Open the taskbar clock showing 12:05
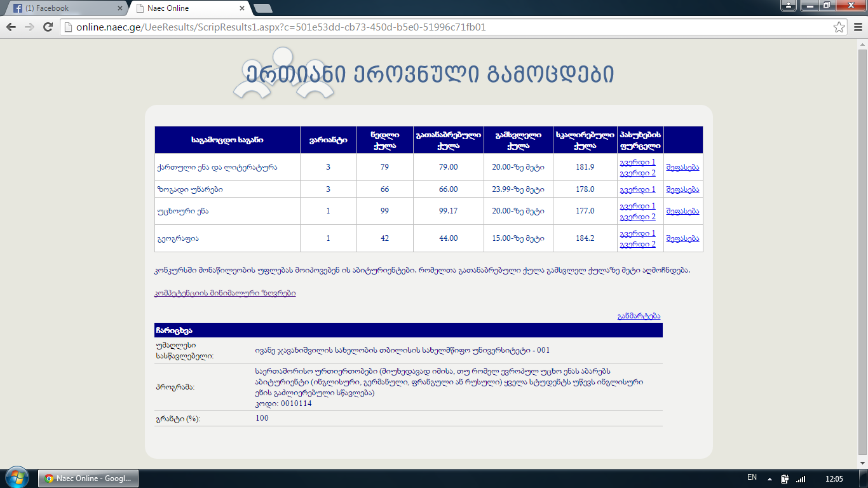 (834, 478)
